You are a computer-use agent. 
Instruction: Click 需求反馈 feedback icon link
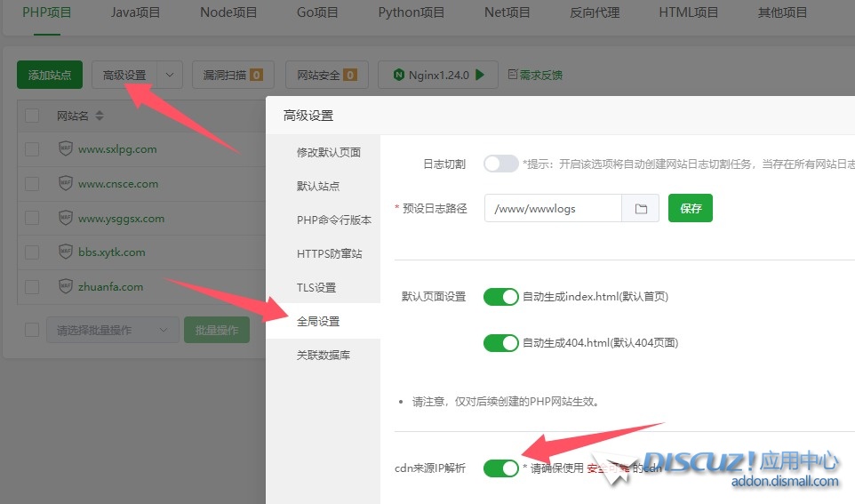click(535, 76)
